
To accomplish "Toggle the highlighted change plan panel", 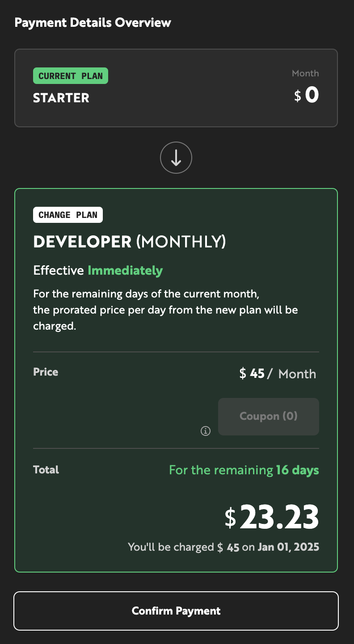I will click(176, 379).
